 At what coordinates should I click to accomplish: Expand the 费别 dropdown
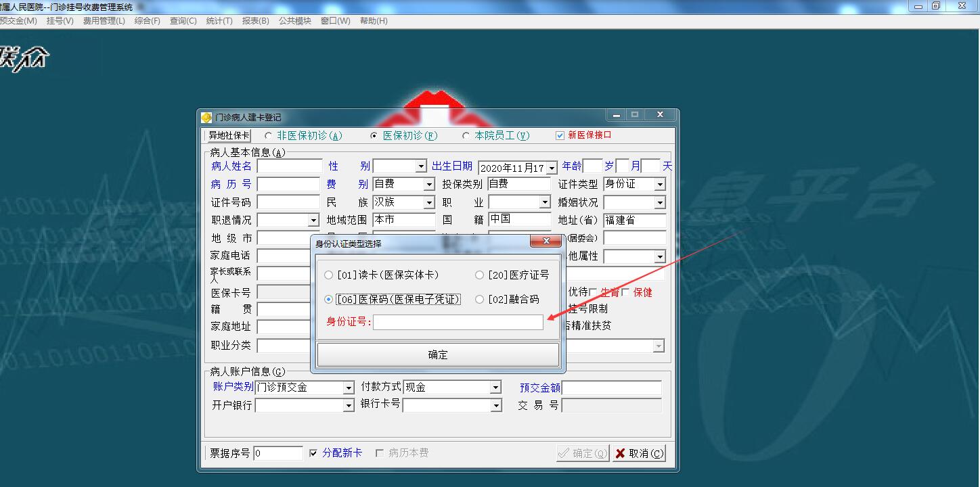pyautogui.click(x=429, y=184)
